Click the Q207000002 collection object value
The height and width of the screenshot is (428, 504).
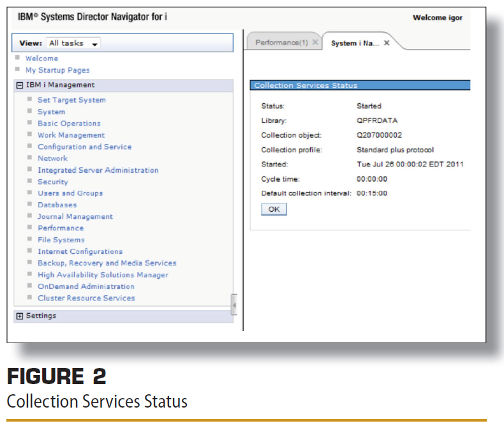pyautogui.click(x=380, y=135)
